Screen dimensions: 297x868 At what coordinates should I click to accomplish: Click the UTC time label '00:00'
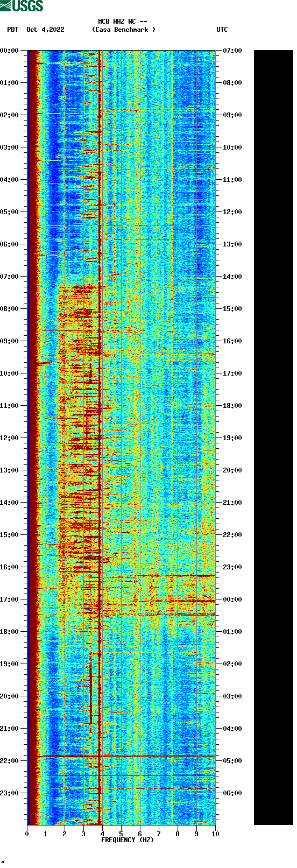click(x=232, y=599)
